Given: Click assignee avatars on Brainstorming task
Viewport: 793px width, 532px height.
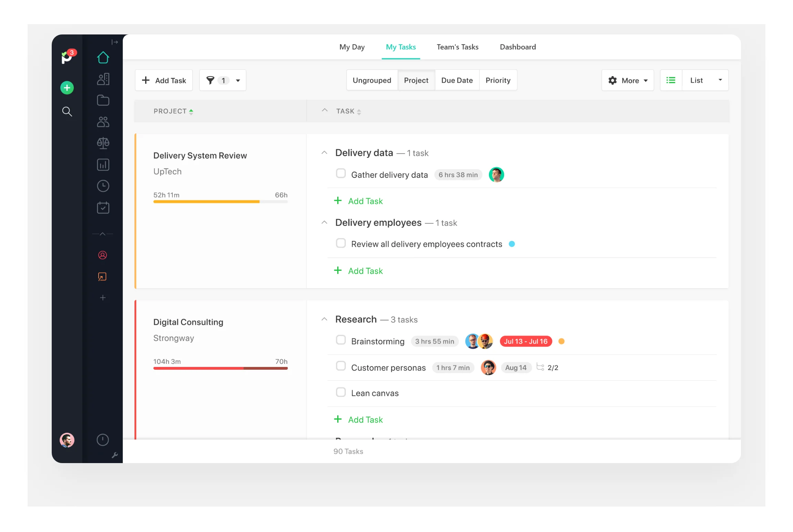Looking at the screenshot, I should (479, 341).
